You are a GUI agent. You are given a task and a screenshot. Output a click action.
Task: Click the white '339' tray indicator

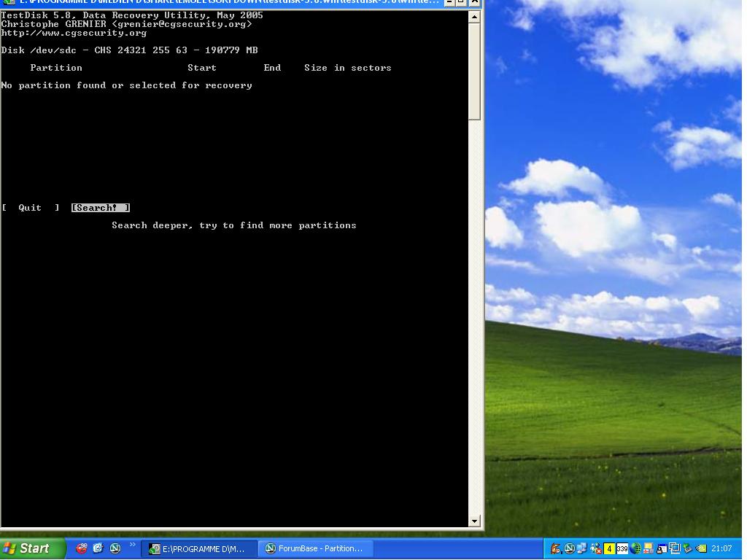pos(622,548)
